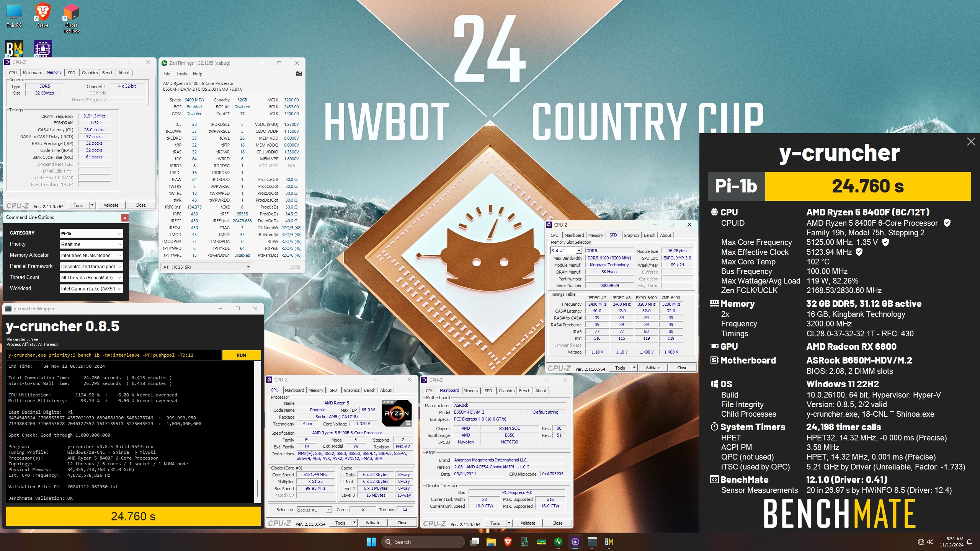The height and width of the screenshot is (551, 980).
Task: Open the Help menu in ZenTimings
Action: coord(198,74)
